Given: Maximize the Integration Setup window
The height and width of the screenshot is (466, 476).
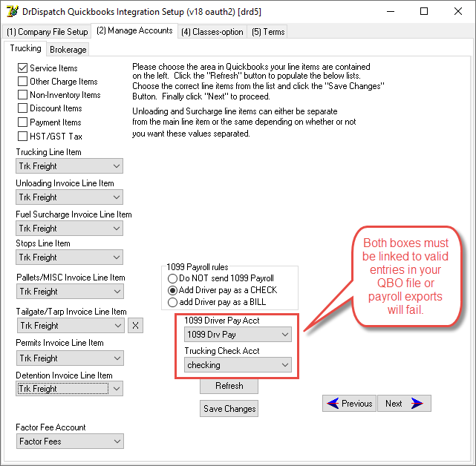Looking at the screenshot, I should coord(424,12).
